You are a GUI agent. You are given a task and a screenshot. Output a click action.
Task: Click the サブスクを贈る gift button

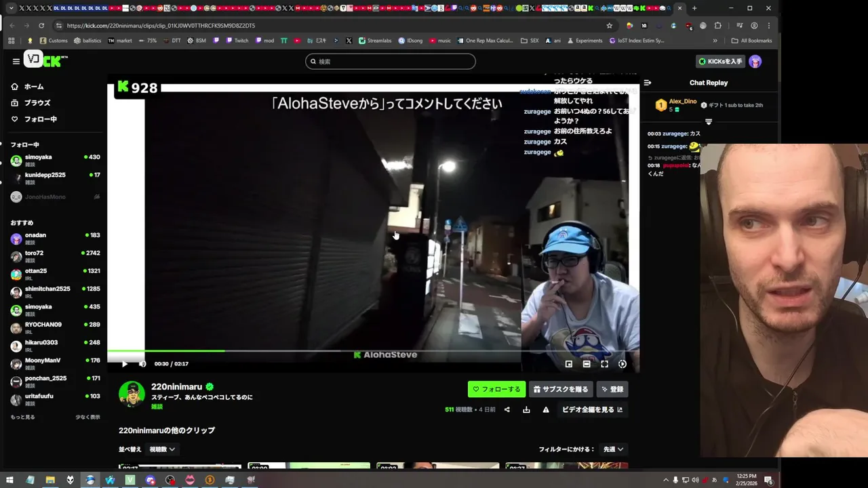coord(561,389)
